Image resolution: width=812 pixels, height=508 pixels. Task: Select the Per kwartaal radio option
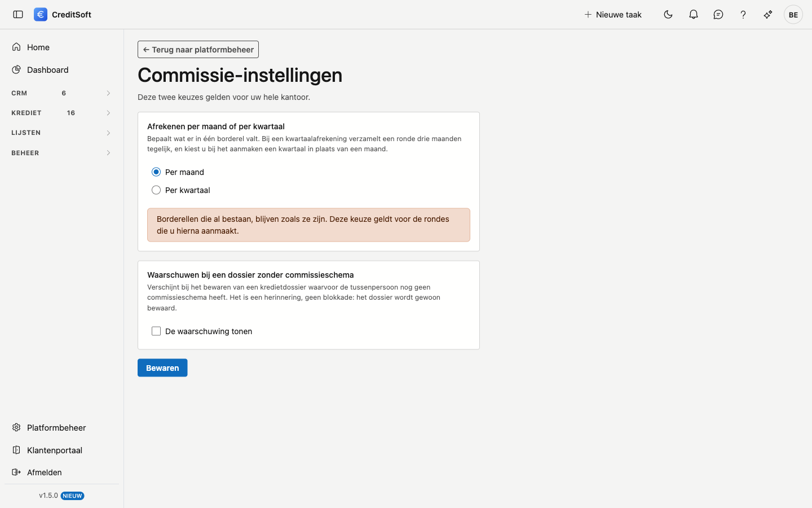point(156,190)
